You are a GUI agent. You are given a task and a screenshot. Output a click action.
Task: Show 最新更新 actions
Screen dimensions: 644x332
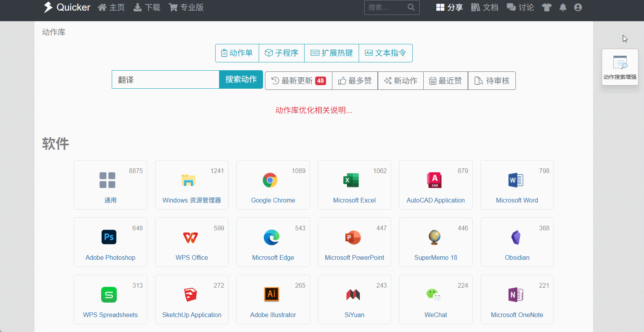coord(299,81)
